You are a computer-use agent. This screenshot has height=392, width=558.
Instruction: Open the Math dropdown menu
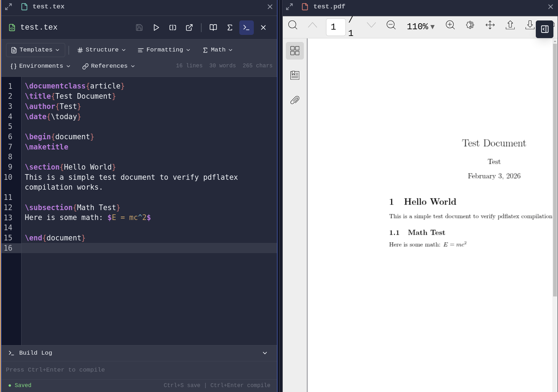click(x=218, y=50)
